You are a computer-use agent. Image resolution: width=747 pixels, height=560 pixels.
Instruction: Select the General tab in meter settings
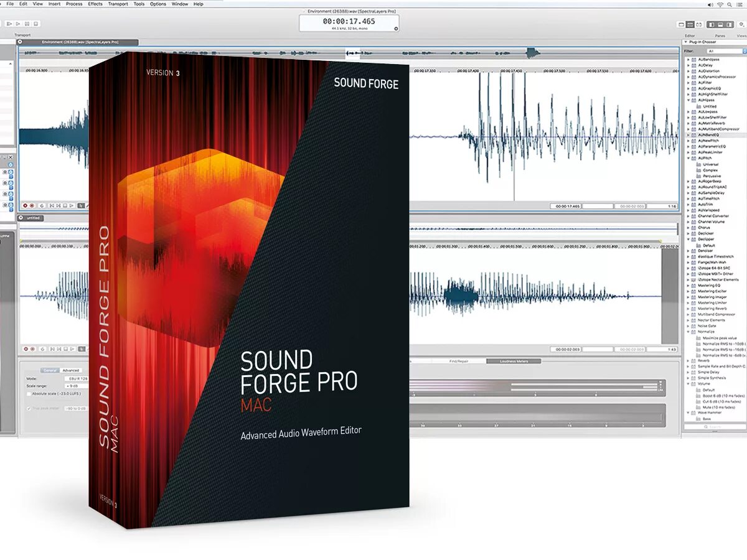[49, 370]
